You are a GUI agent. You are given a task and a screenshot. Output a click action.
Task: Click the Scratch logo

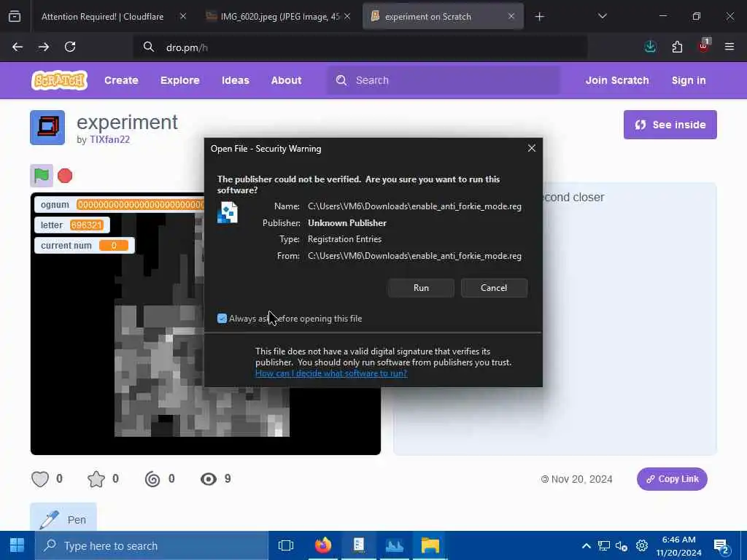59,80
